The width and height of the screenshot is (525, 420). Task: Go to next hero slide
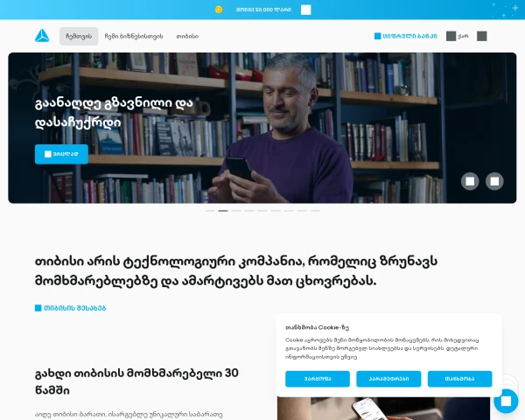tap(494, 181)
